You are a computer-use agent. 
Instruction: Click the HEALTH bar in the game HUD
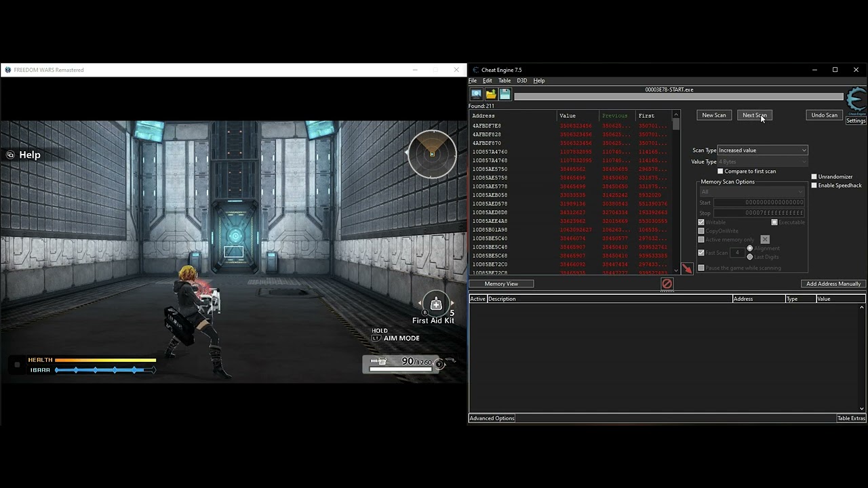[x=105, y=361]
